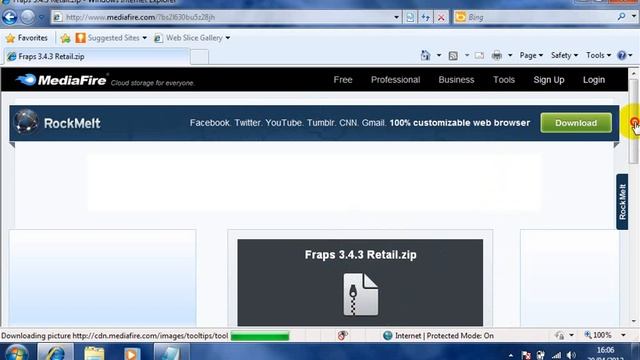Screen dimensions: 640x360
Task: Open the Favorites star button
Action: (27, 38)
